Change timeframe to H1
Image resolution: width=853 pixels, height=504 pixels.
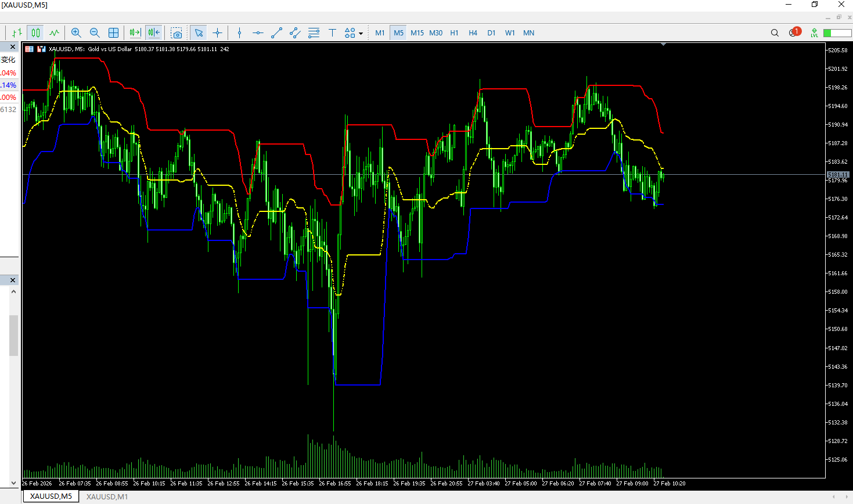pos(454,33)
